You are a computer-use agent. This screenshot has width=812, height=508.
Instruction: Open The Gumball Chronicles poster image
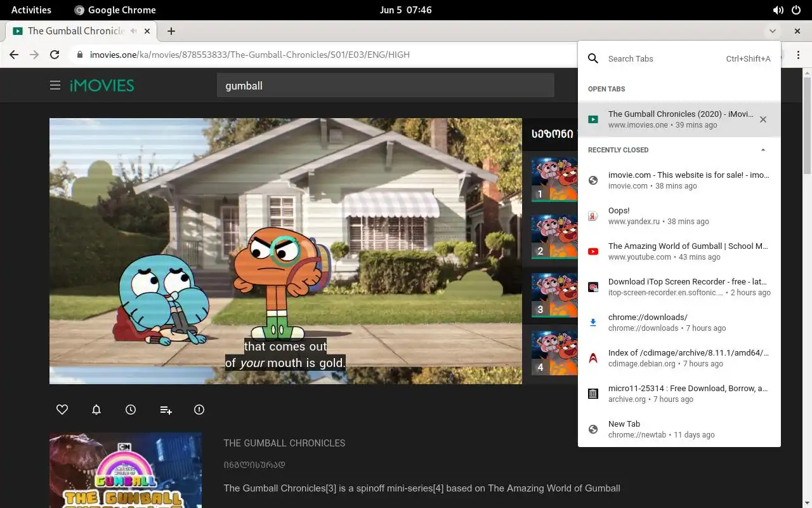(x=126, y=471)
